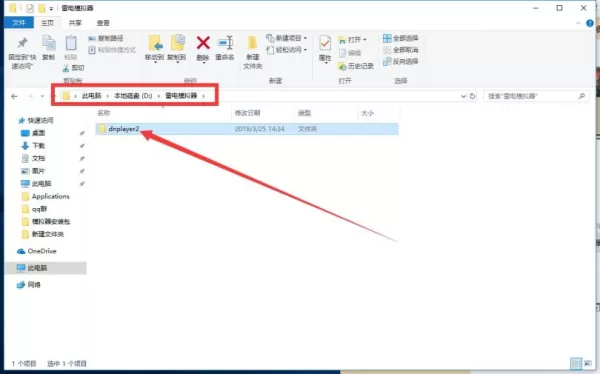The image size is (600, 374).
Task: Select the dnplayer2 folder
Action: [247, 129]
